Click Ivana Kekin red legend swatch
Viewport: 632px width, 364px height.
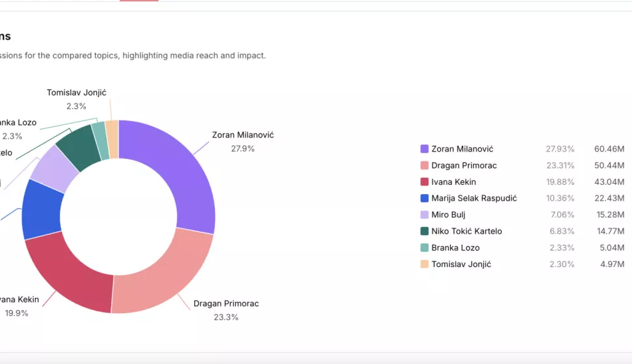[x=425, y=182]
